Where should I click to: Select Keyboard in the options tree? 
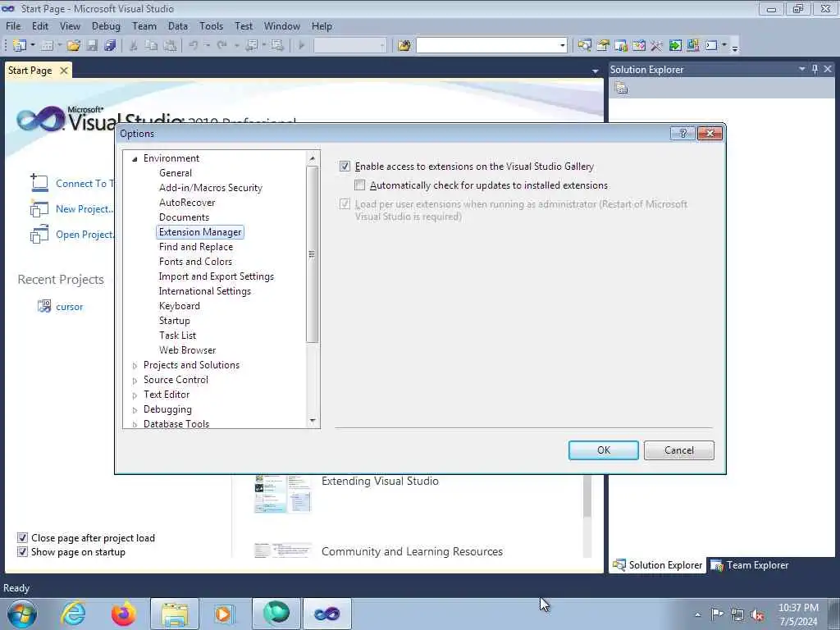point(180,306)
